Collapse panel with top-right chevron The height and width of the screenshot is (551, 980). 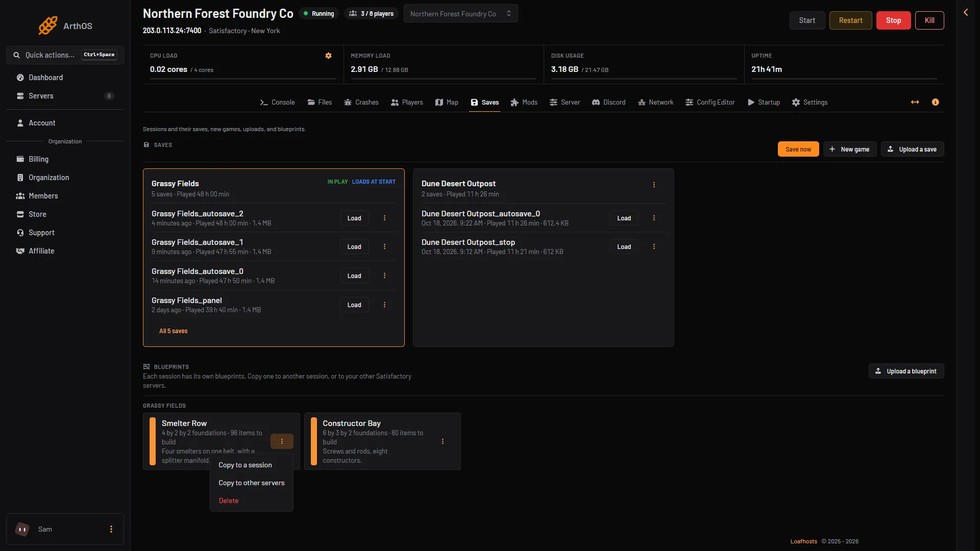pos(966,12)
